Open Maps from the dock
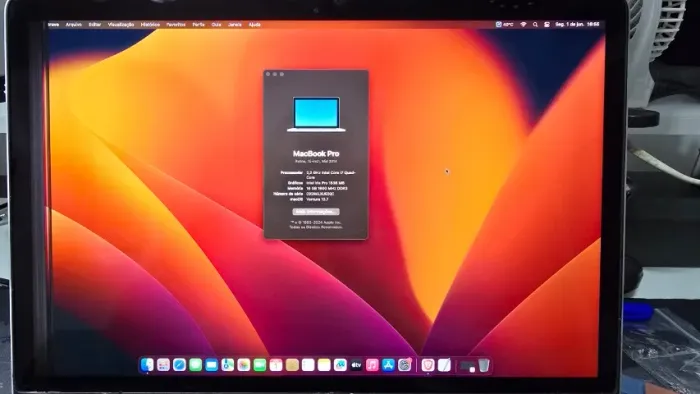 [228, 365]
